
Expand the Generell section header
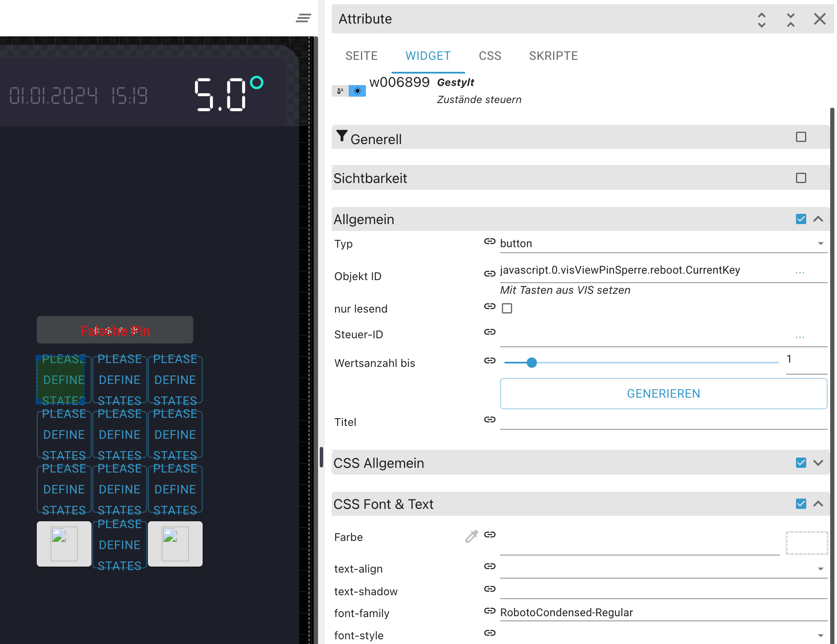pos(581,137)
